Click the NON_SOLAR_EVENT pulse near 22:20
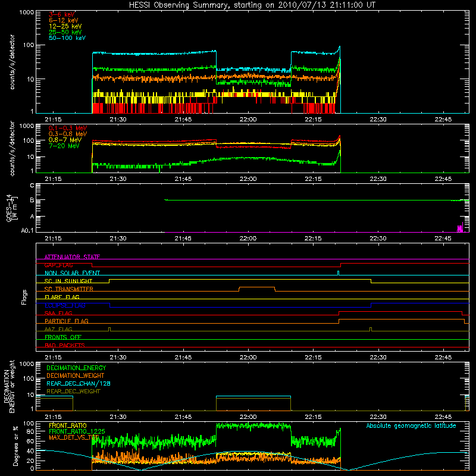Viewport: 476px width, 476px height. [x=338, y=273]
